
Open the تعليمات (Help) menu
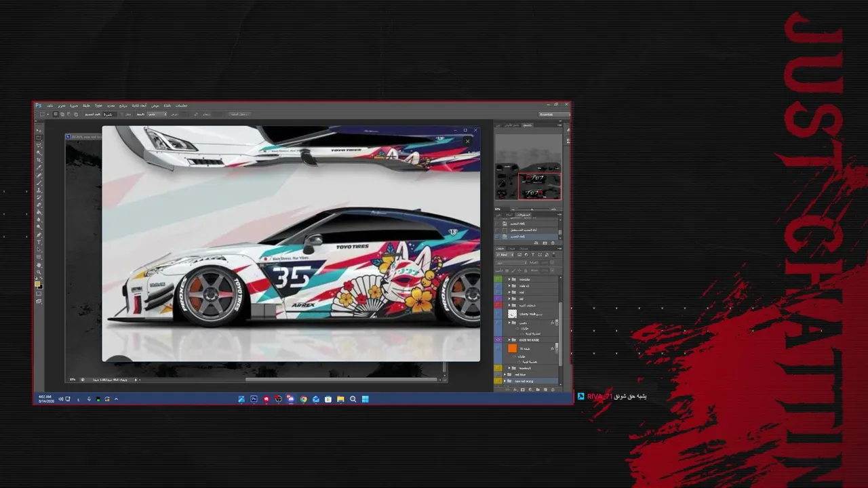[181, 106]
